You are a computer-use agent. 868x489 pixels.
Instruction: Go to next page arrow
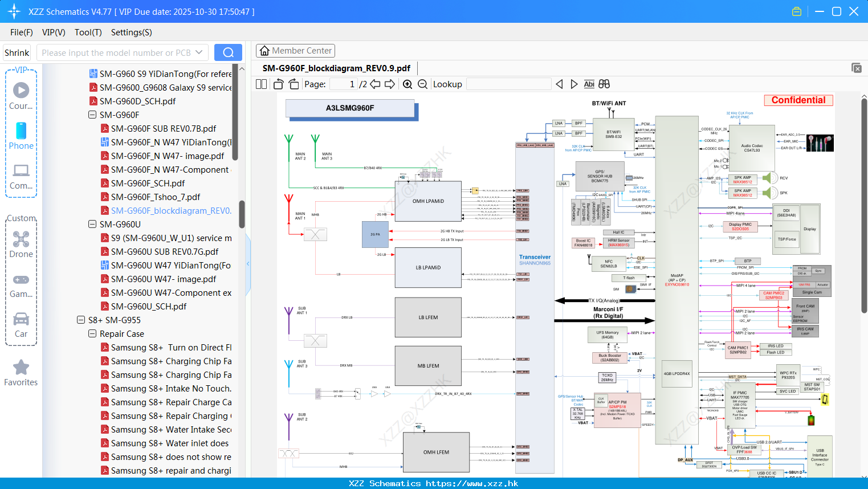(390, 84)
